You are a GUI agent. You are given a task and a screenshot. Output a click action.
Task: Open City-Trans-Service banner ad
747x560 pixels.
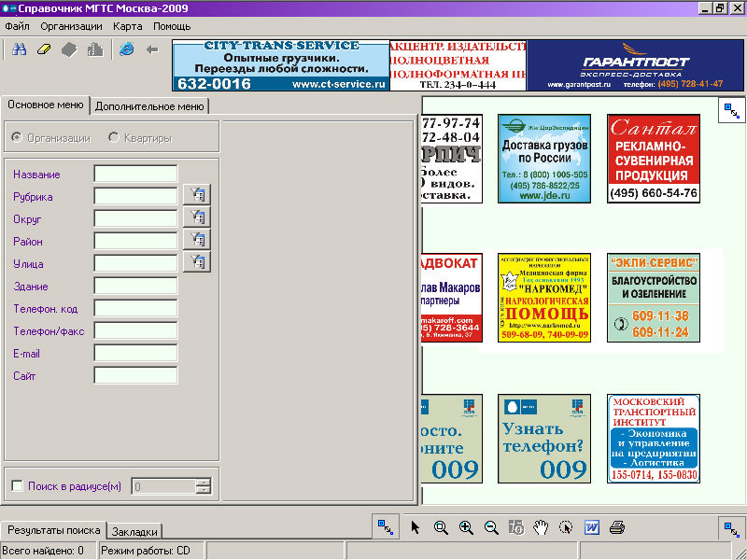pos(281,65)
